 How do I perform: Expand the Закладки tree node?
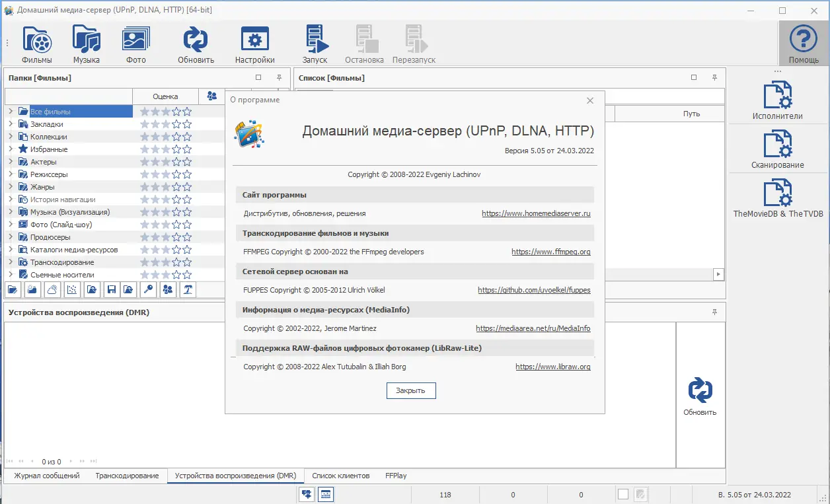(11, 124)
